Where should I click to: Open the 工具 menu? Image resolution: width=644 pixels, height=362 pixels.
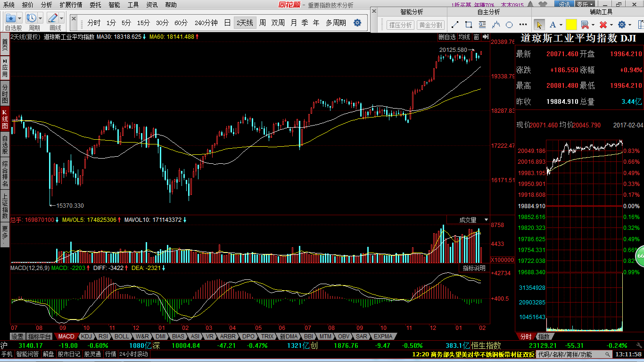133,5
